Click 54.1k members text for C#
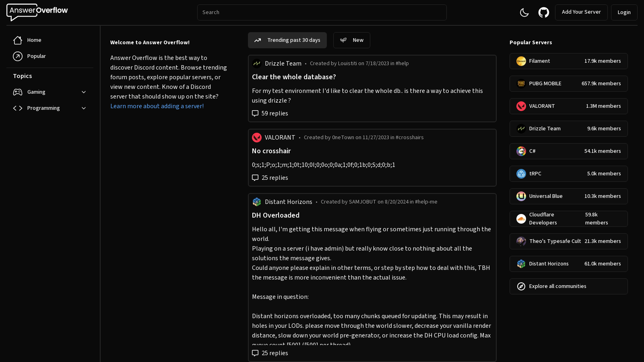 603,151
